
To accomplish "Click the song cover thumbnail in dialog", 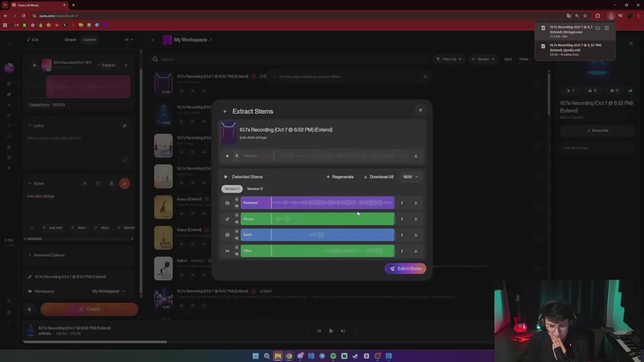I will tap(228, 133).
